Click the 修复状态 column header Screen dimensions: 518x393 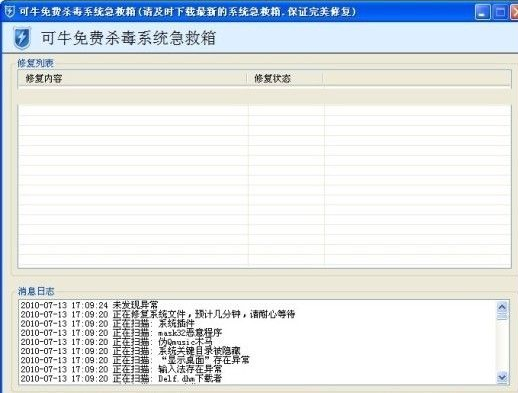click(x=285, y=79)
